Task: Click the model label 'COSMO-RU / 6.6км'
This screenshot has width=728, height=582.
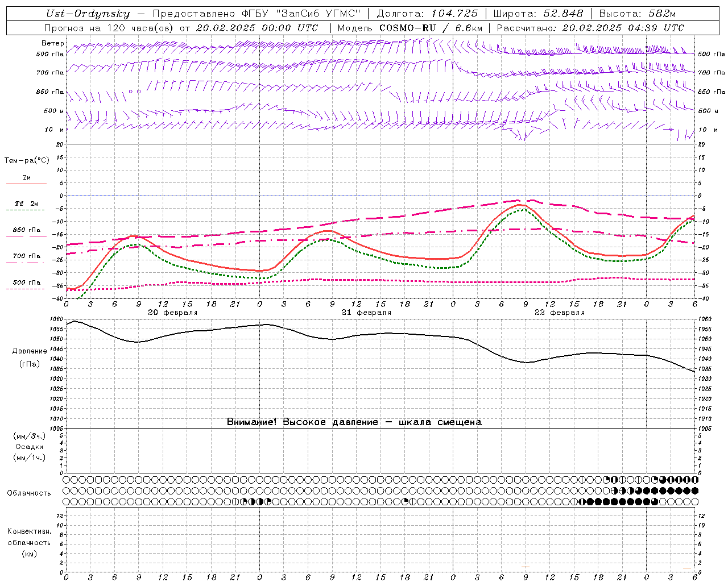Action: (x=431, y=28)
